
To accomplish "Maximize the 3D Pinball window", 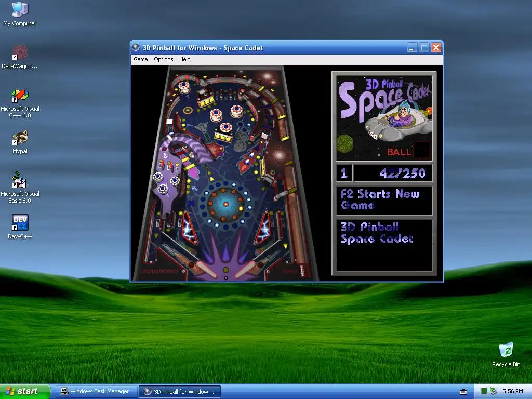I will pos(424,48).
